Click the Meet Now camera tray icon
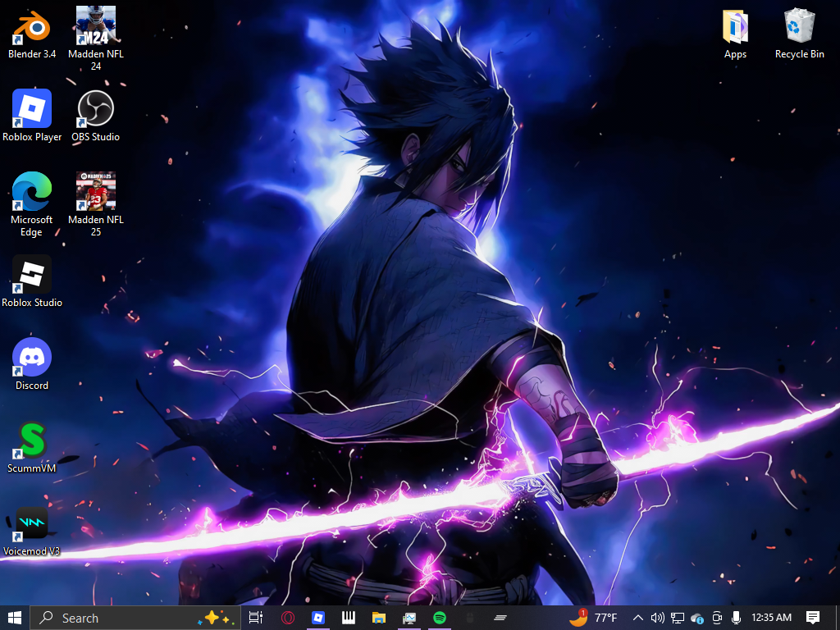Viewport: 840px width, 630px height. click(x=717, y=618)
